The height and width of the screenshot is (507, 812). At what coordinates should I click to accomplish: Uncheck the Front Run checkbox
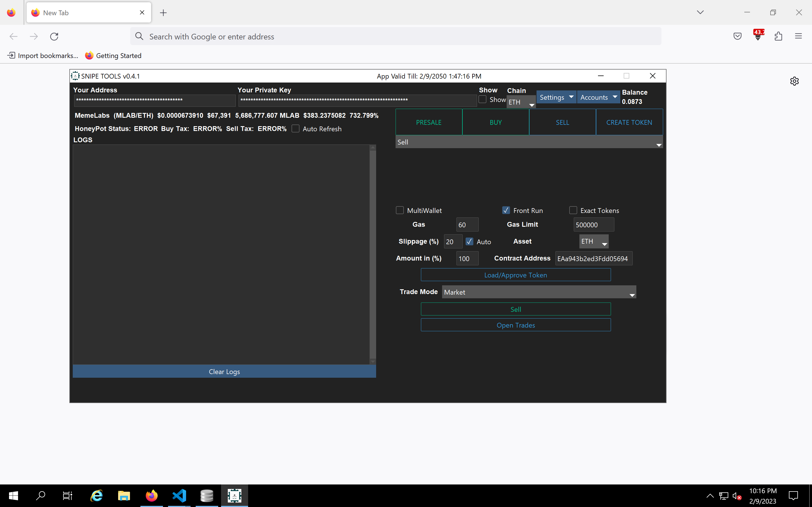506,210
